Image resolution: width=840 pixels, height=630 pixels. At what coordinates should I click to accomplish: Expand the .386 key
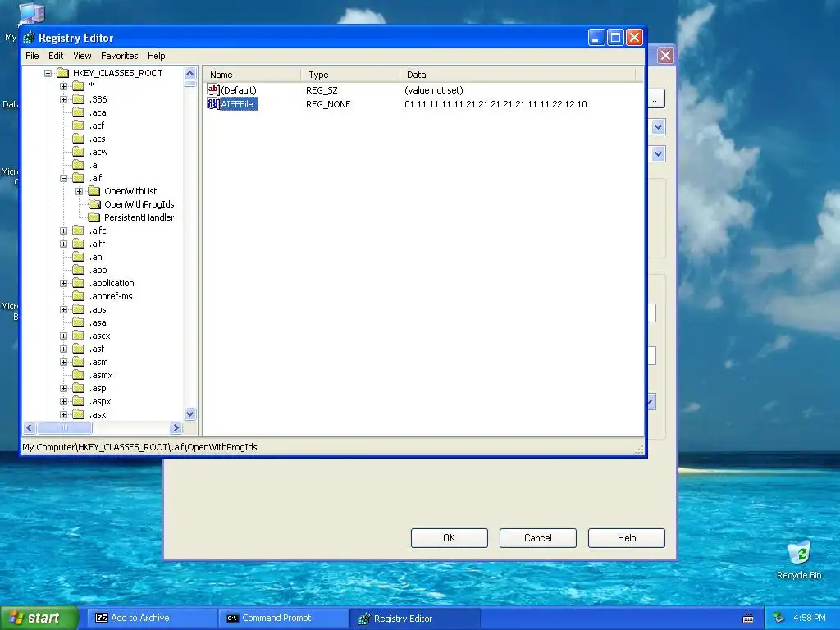coord(64,99)
